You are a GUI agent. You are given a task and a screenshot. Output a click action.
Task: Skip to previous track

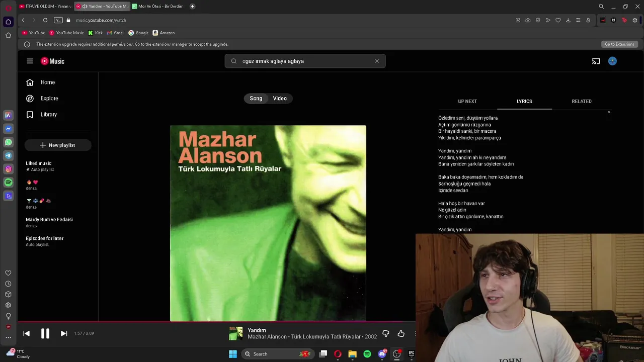pos(27,333)
